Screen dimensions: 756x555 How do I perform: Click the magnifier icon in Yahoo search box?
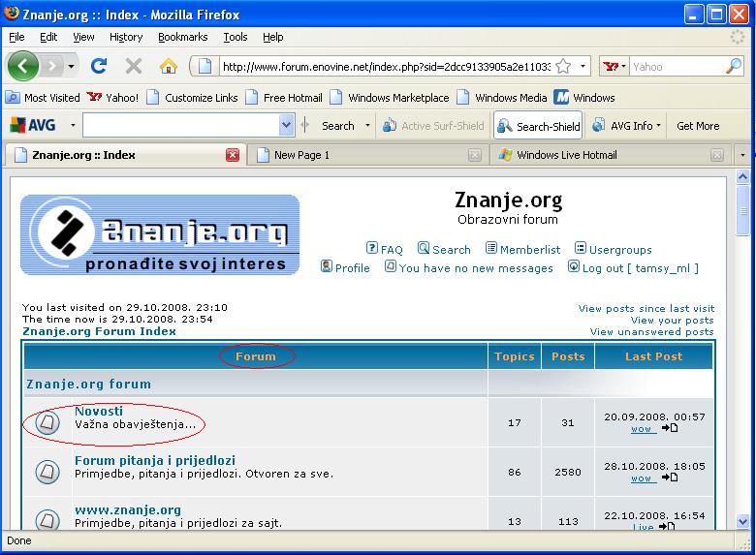point(733,67)
